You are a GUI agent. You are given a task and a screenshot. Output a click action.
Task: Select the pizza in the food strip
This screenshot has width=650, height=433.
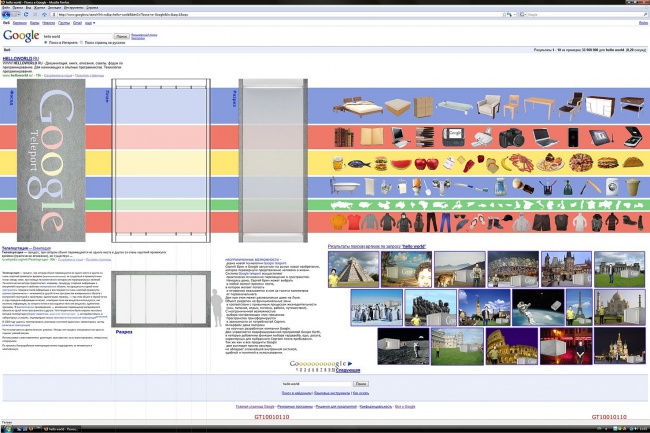[x=581, y=162]
